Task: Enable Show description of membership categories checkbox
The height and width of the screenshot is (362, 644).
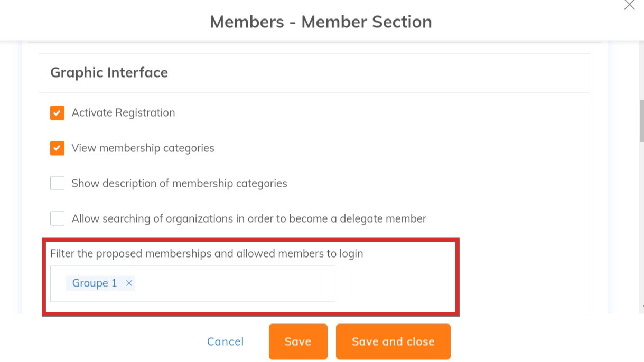Action: (x=57, y=184)
